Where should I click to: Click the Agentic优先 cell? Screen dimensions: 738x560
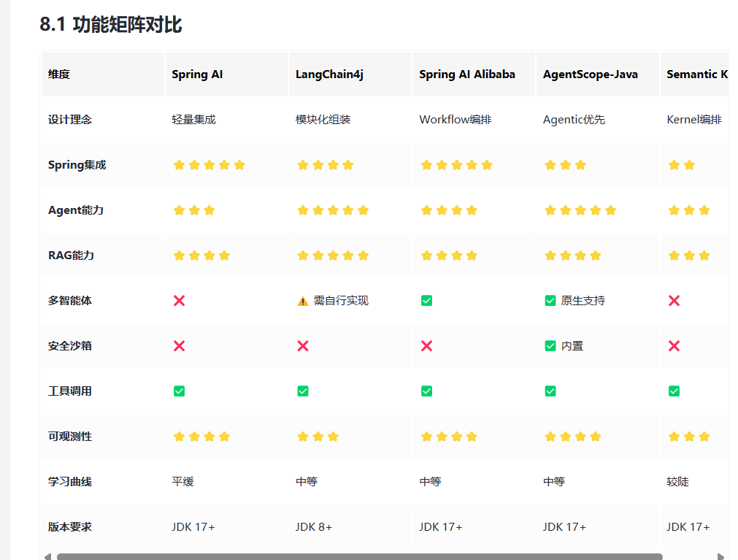[574, 120]
